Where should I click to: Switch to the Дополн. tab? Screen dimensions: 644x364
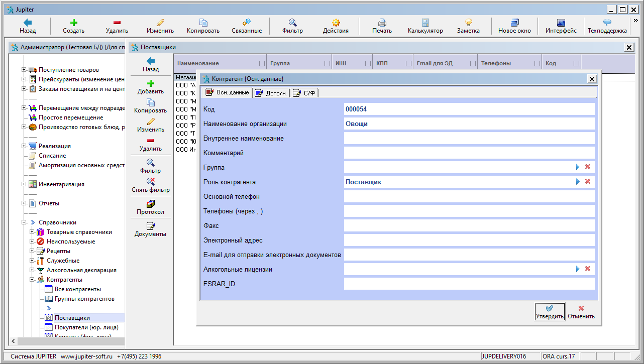[x=271, y=93]
